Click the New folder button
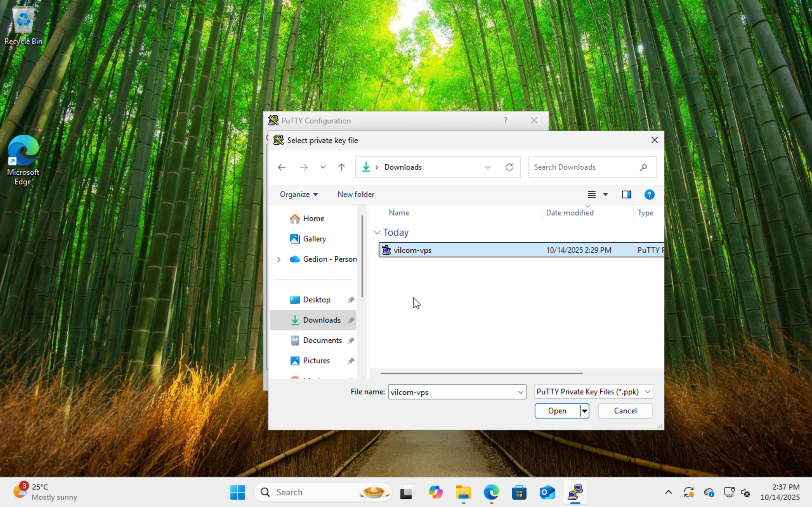812x507 pixels. tap(356, 194)
